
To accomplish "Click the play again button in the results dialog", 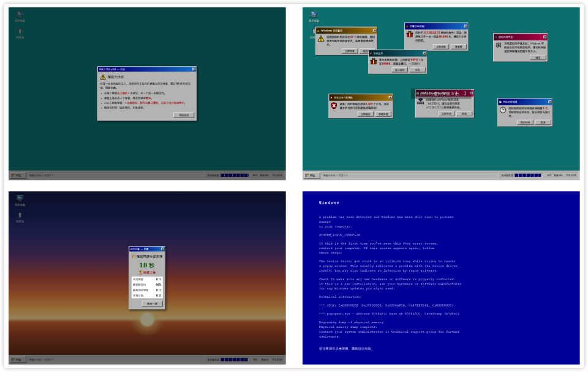I will pos(153,304).
